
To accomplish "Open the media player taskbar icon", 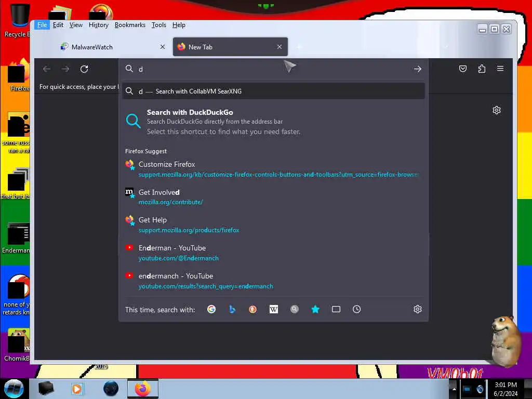I will 77,389.
